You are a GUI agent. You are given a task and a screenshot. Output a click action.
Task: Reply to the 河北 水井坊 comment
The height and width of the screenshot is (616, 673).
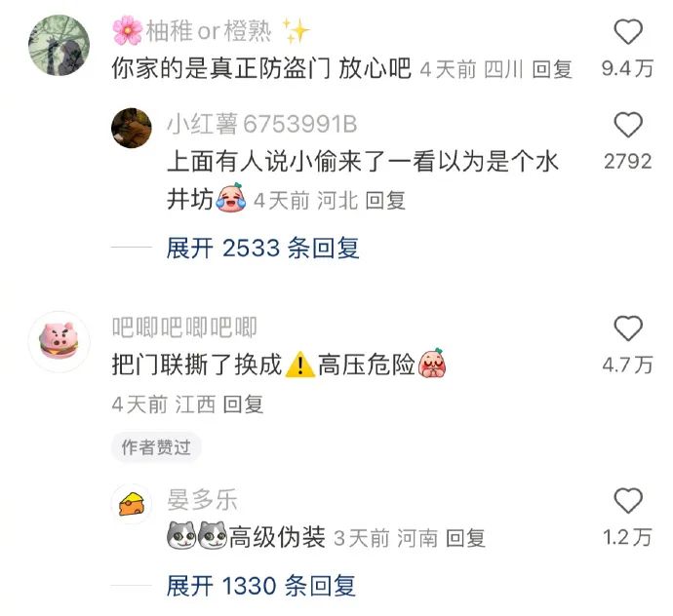tap(385, 201)
